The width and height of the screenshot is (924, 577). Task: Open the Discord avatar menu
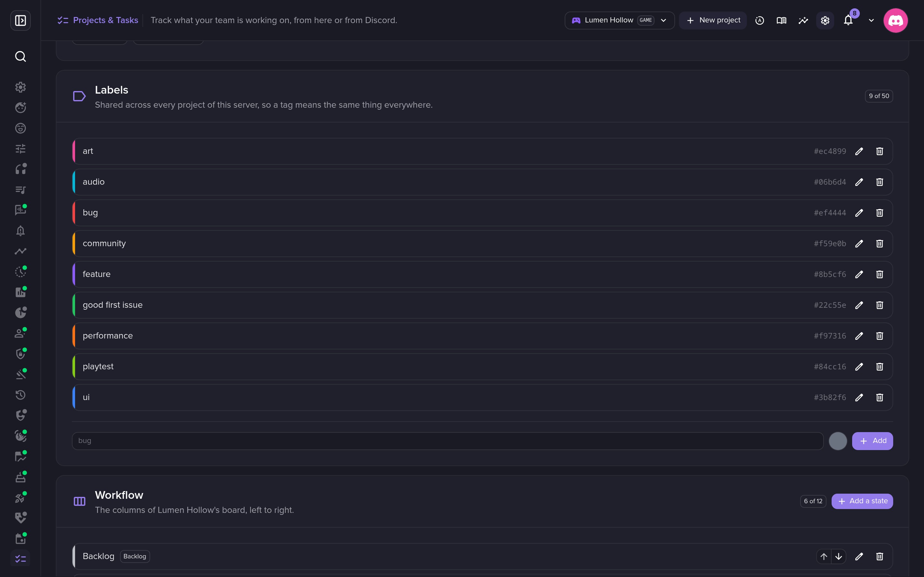pos(895,20)
